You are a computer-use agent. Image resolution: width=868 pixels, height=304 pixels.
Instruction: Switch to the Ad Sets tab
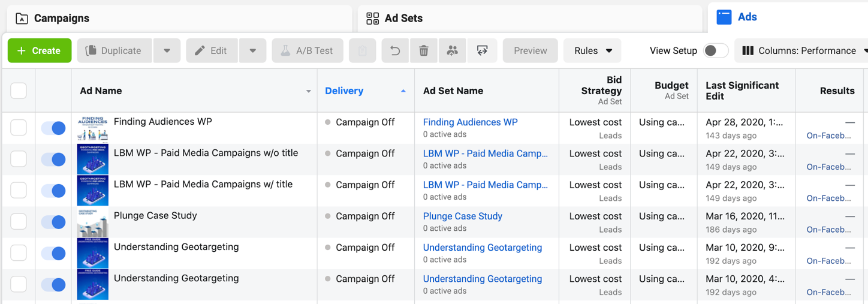pyautogui.click(x=530, y=19)
